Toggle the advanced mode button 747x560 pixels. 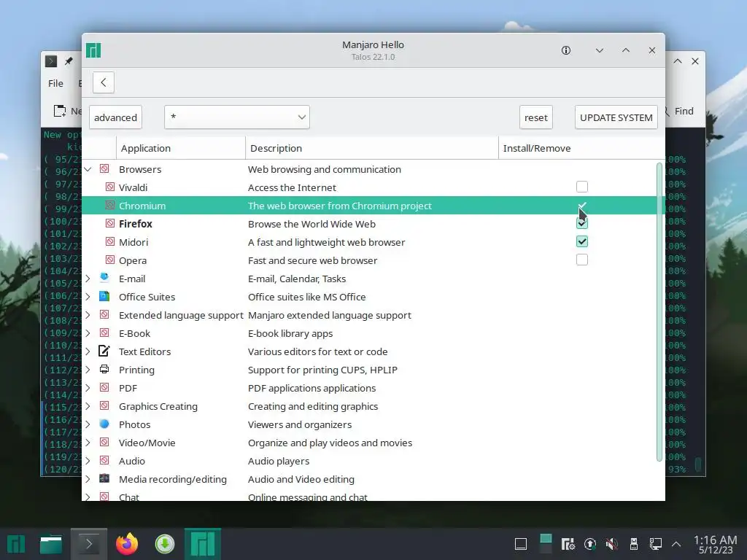[x=115, y=117]
